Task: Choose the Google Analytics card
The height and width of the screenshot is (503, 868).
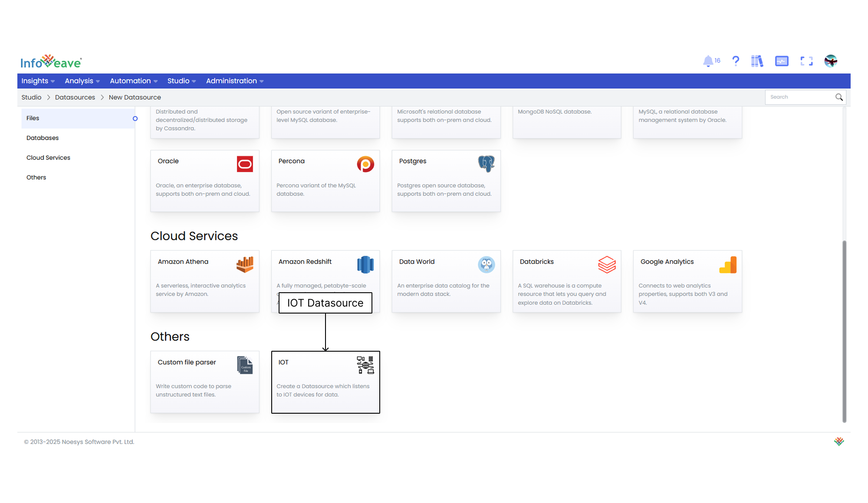Action: [687, 281]
